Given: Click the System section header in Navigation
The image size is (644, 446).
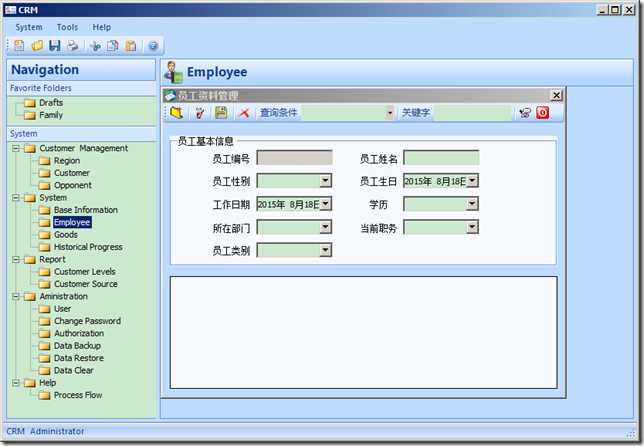Looking at the screenshot, I should pyautogui.click(x=81, y=133).
